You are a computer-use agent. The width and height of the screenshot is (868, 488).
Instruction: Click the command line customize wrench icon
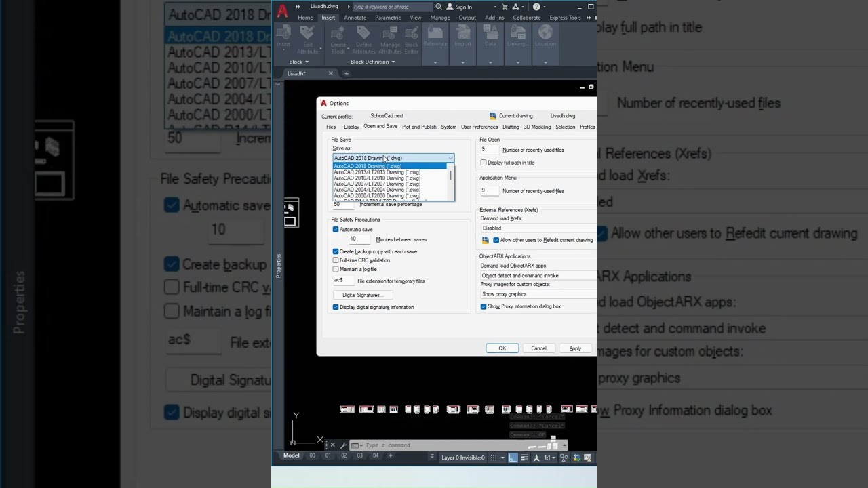tap(343, 445)
